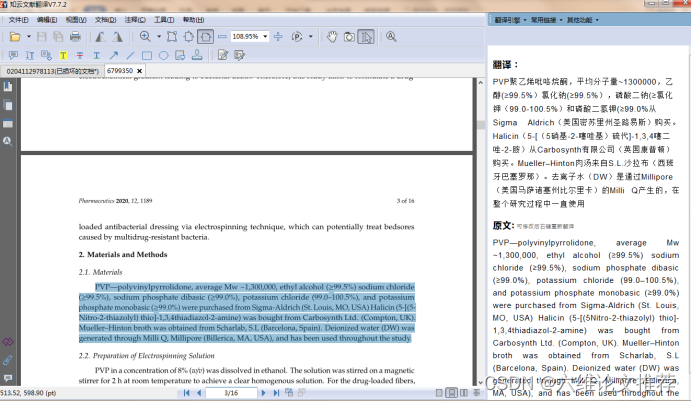Expand the open-file dropdown arrow
This screenshot has width=691, height=402.
[29, 37]
